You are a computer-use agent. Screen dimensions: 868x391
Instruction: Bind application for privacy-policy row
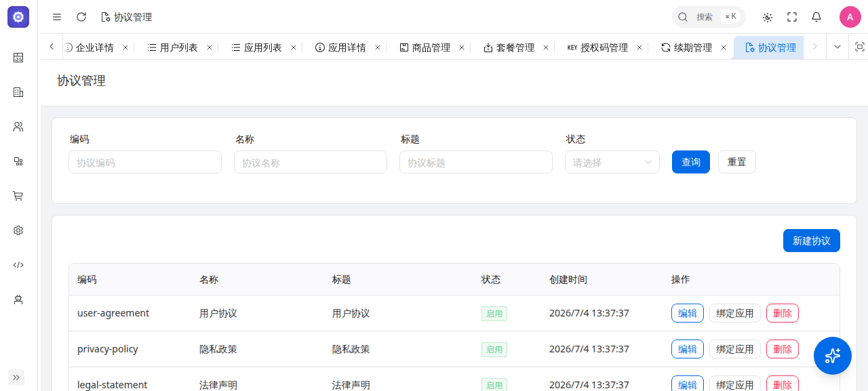(735, 349)
